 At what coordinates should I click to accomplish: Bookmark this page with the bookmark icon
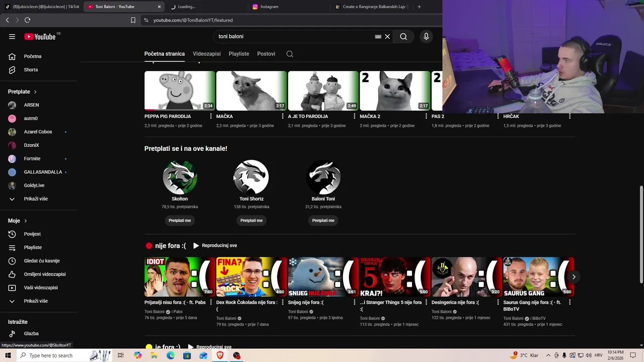(x=133, y=20)
